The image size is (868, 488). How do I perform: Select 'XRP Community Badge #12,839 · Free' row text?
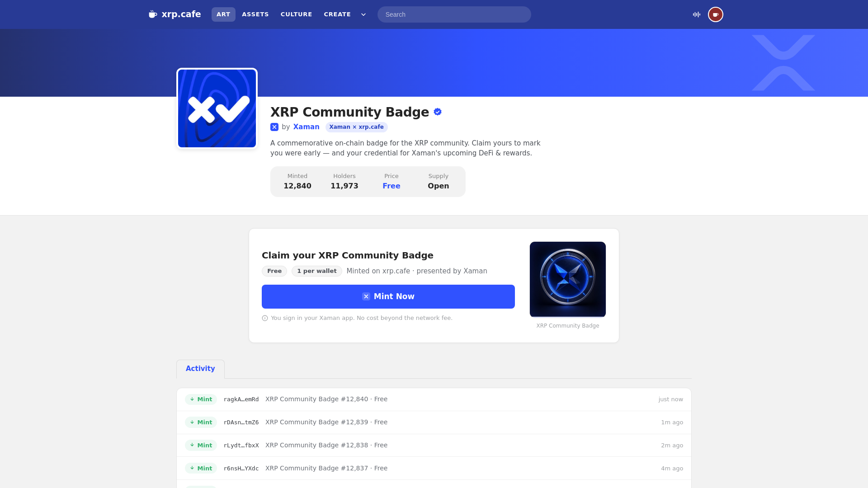326,422
